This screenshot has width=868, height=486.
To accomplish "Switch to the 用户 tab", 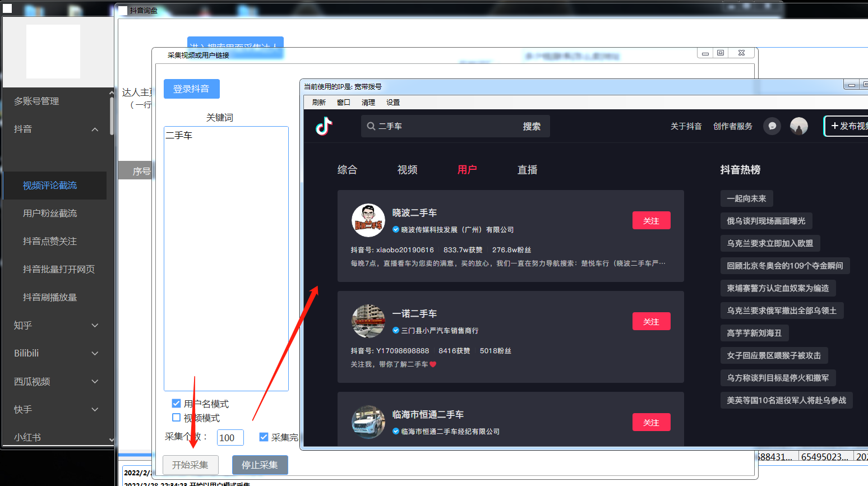I will pyautogui.click(x=467, y=170).
